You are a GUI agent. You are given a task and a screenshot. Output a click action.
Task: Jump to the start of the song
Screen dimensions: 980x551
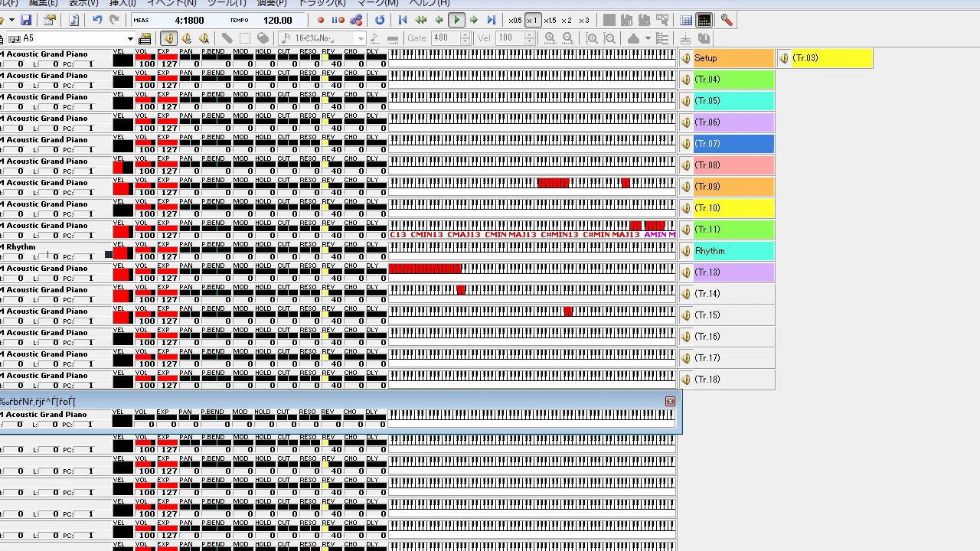coord(403,20)
